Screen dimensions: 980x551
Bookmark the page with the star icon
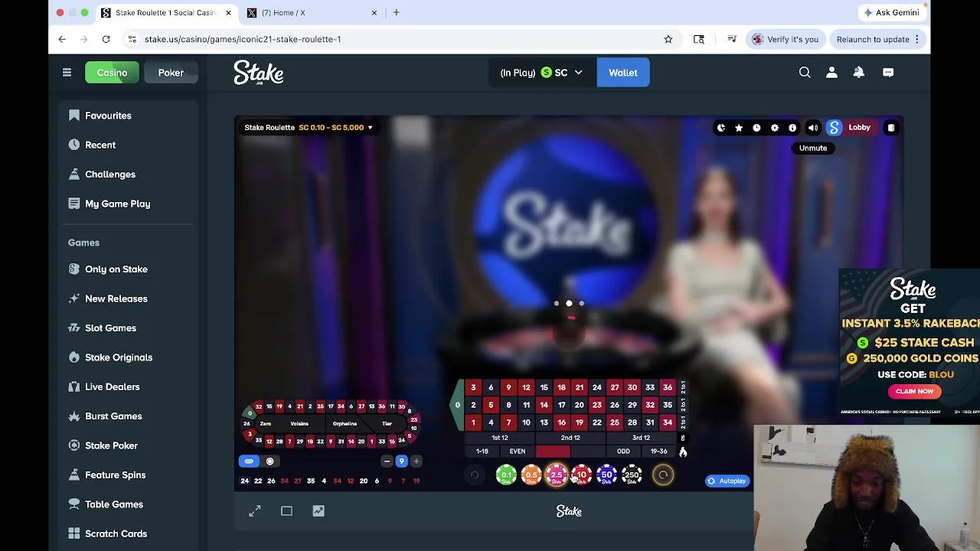pos(668,39)
